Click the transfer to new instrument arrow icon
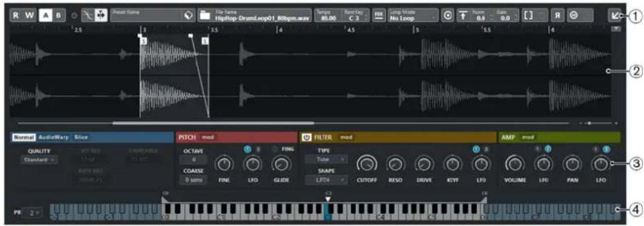Image resolution: width=644 pixels, height=226 pixels. 614,15
